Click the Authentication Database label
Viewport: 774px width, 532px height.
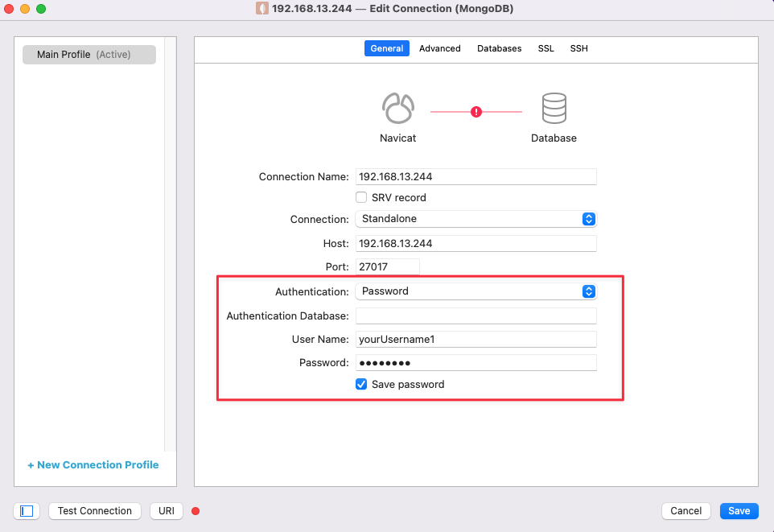pos(287,315)
